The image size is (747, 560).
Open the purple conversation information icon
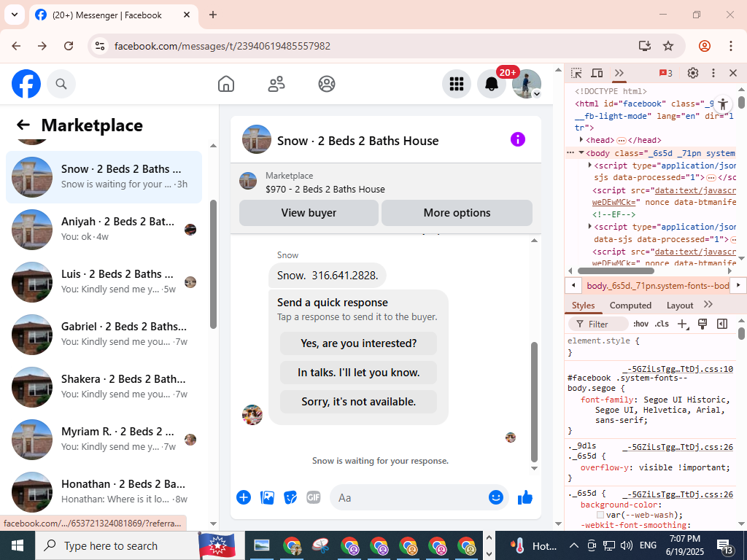coord(518,139)
